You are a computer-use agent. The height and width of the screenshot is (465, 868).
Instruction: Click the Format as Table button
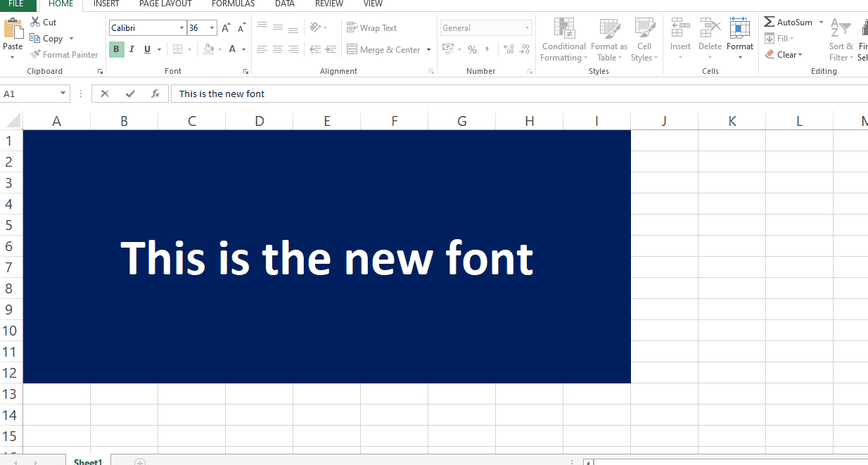coord(608,40)
